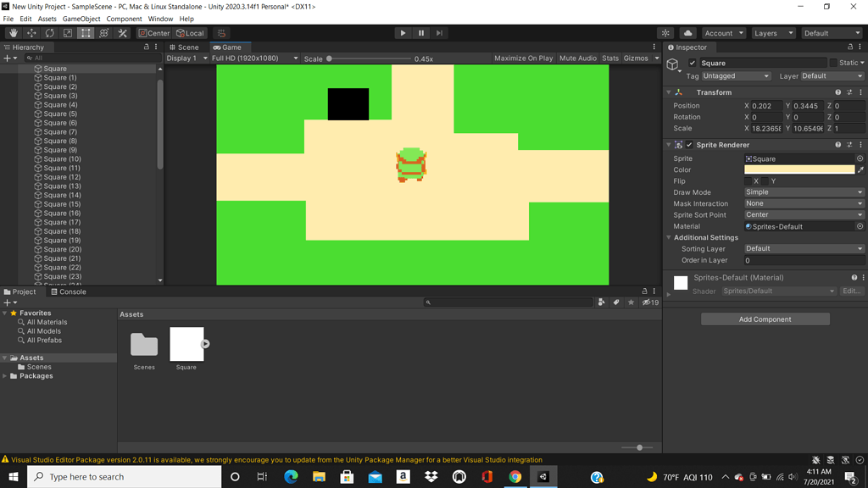The image size is (868, 488).
Task: Activate the Rect Transform tool
Action: pos(85,32)
